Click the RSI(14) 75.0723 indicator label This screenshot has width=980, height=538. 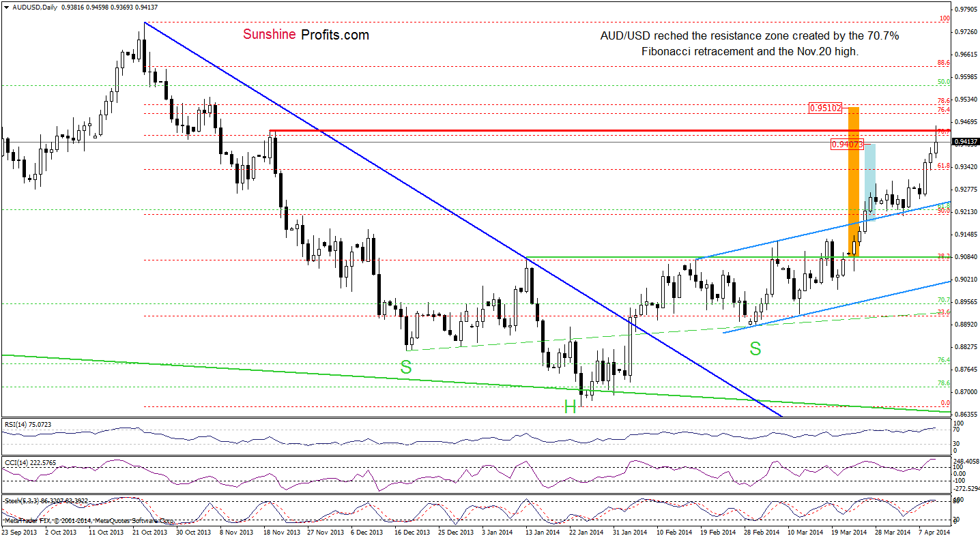click(28, 424)
